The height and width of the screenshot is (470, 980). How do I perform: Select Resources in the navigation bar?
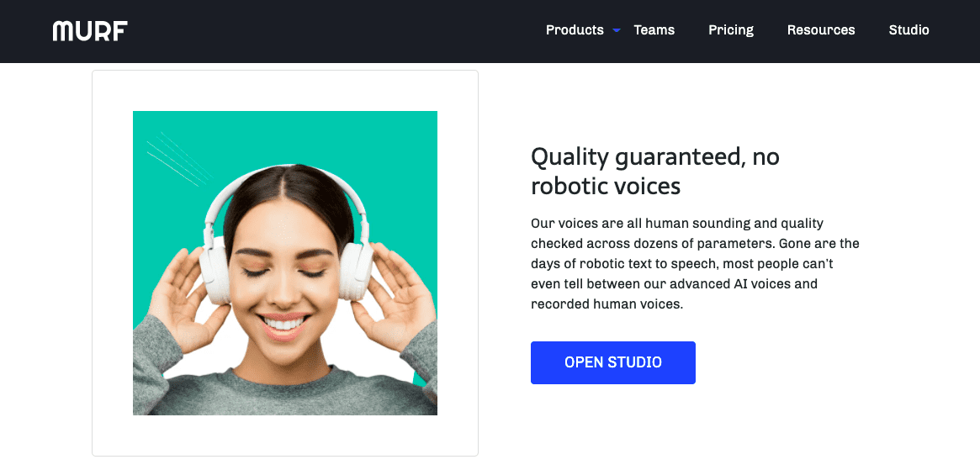[x=821, y=30]
